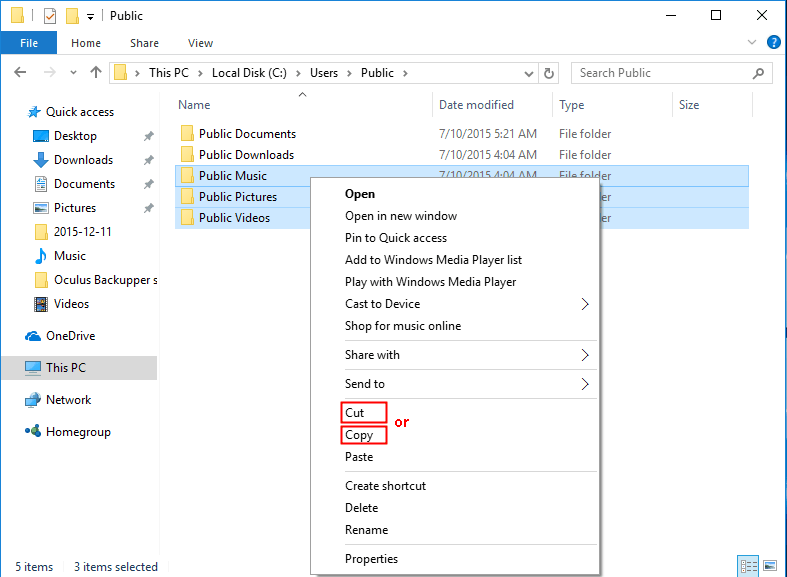Expand the Cast to Device submenu
Screen dimensions: 787x577
(585, 304)
